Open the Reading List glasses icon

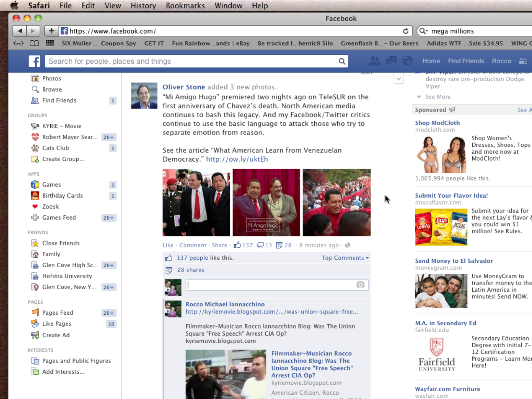click(x=19, y=43)
